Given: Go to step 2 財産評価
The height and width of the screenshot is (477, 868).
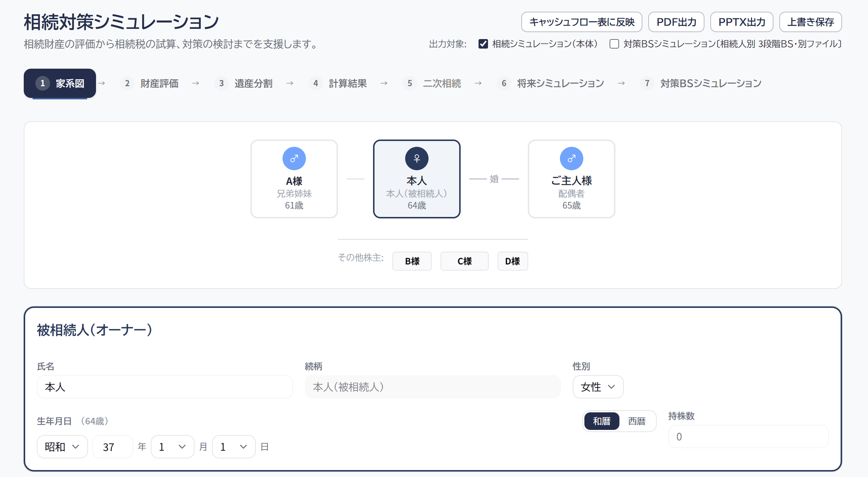Looking at the screenshot, I should pyautogui.click(x=150, y=83).
